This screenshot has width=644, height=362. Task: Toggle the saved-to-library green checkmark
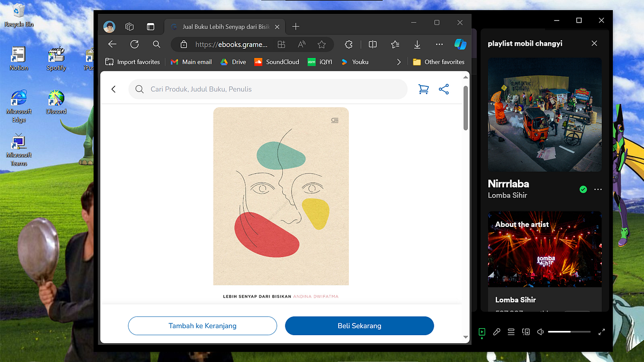(583, 189)
